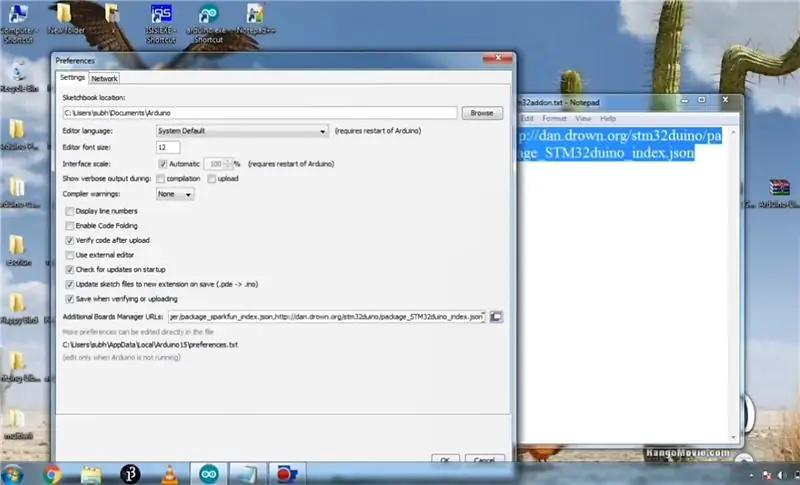Click the Sketchbook location text field

[x=260, y=113]
